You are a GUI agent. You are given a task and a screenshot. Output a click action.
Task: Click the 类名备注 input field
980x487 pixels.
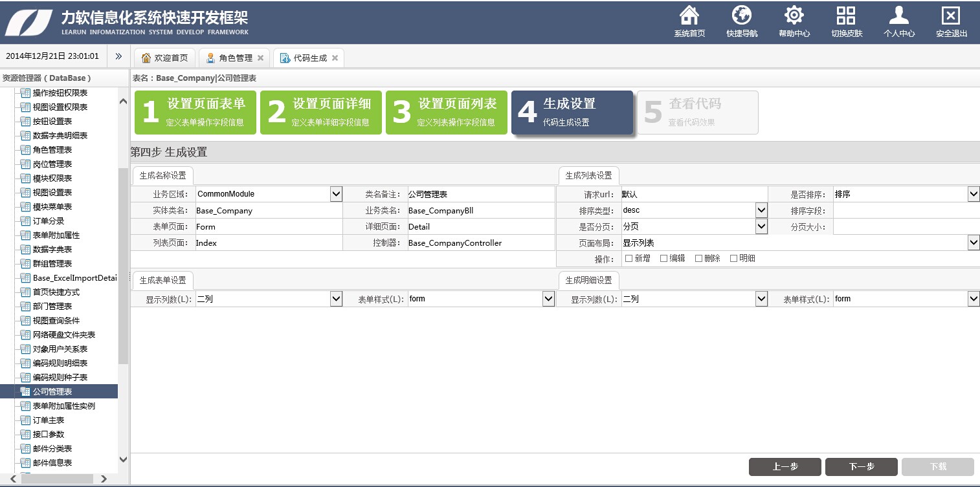[x=481, y=194]
